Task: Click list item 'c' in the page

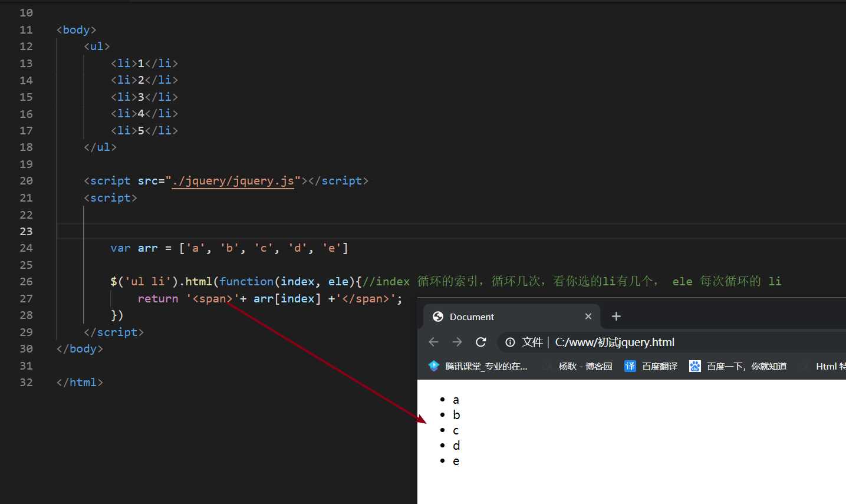Action: click(x=456, y=431)
